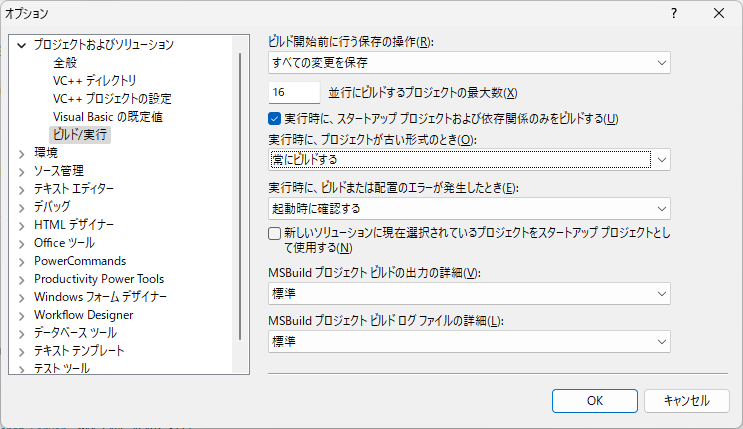Viewport: 743px width, 429px height.
Task: Expand the Workflow Designer node arrow
Action: 22,315
